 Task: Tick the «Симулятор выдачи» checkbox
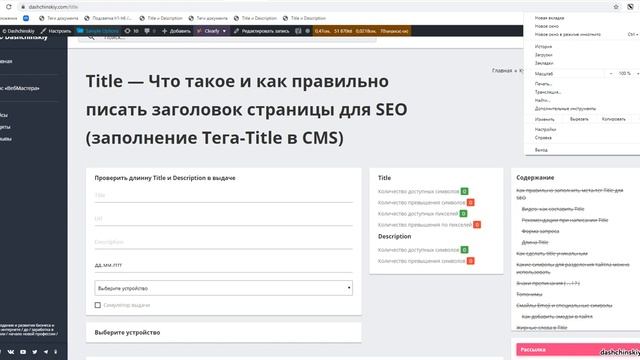pos(98,305)
